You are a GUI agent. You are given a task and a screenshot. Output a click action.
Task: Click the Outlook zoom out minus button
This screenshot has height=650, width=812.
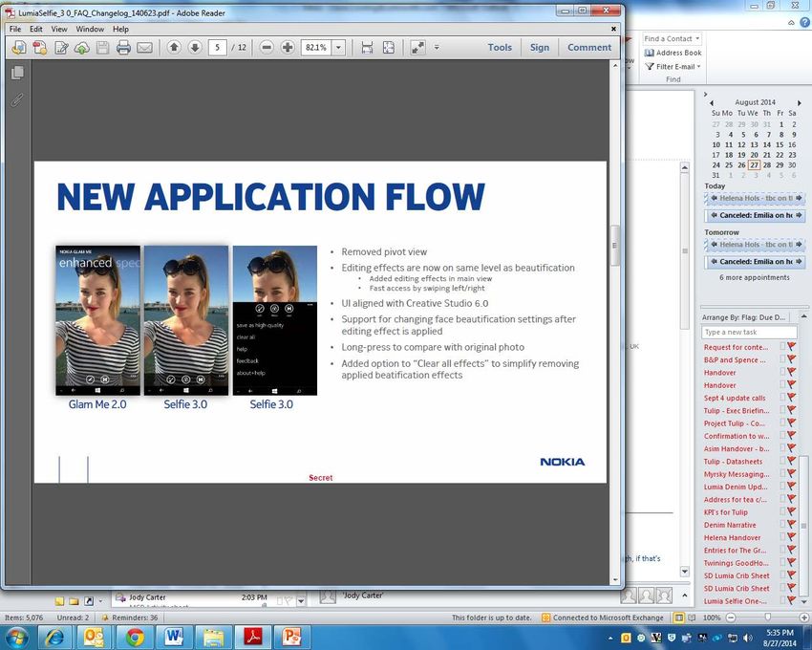point(731,617)
